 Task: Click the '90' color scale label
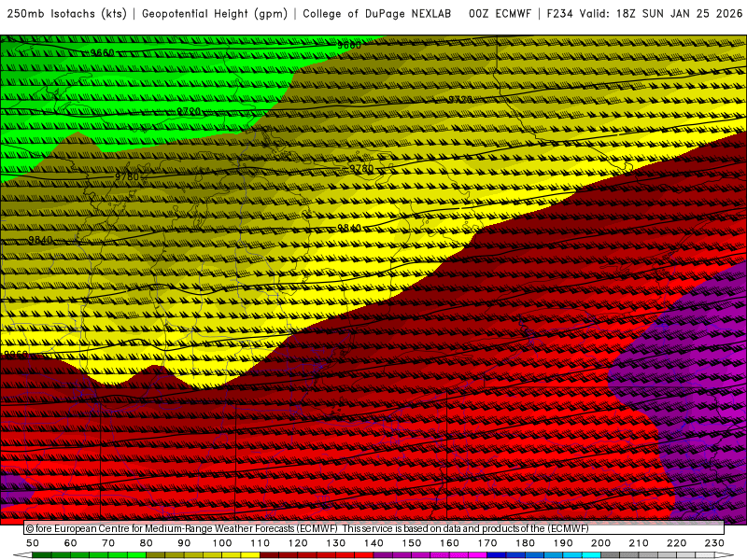[x=184, y=543]
